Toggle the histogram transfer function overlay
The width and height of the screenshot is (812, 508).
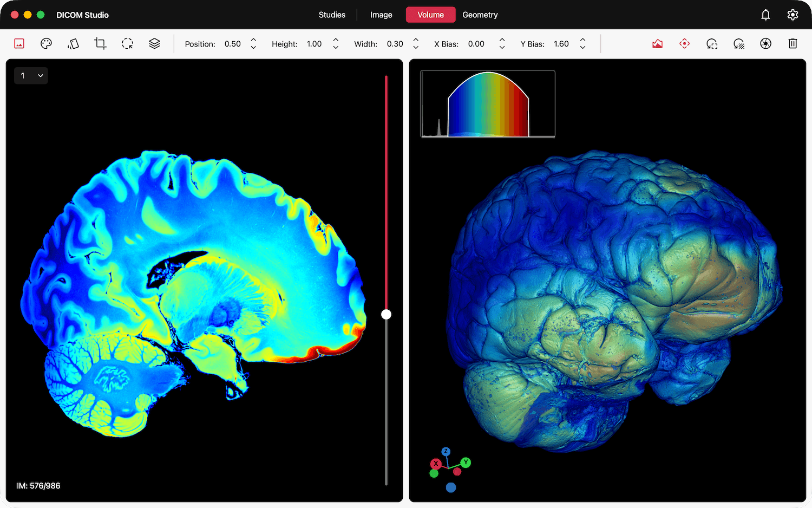[x=658, y=44]
